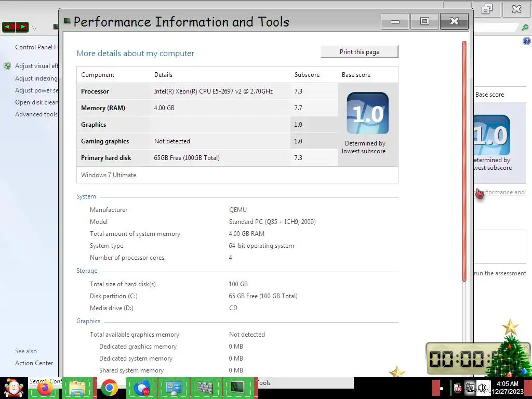The width and height of the screenshot is (532, 399).
Task: Click the Processor row label
Action: pos(95,91)
